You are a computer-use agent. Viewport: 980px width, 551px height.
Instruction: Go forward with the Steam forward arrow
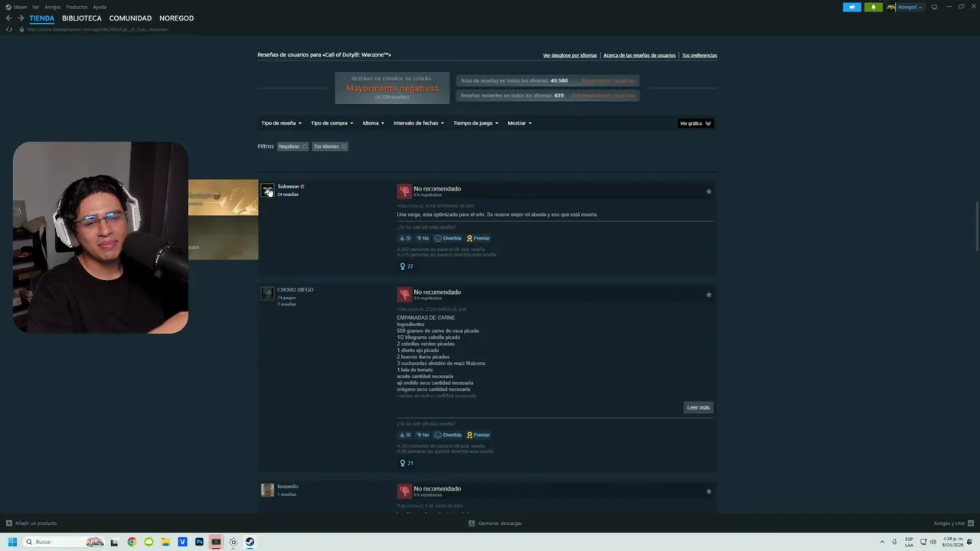point(21,18)
